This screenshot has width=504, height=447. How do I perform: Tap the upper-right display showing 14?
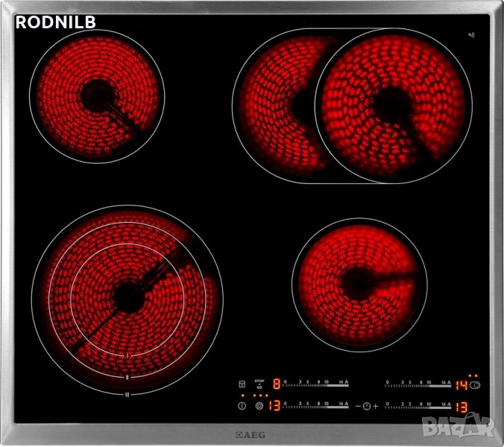(462, 386)
